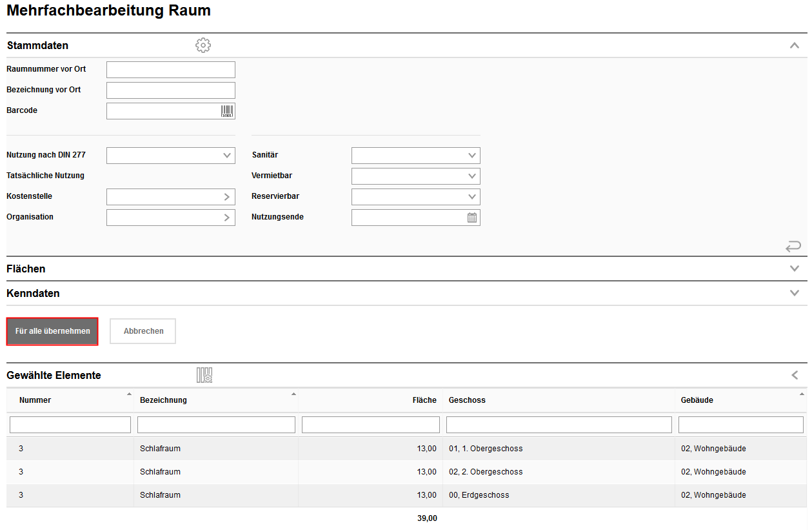Open Kostenstelle selection arrow
The image size is (812, 530).
coord(226,197)
